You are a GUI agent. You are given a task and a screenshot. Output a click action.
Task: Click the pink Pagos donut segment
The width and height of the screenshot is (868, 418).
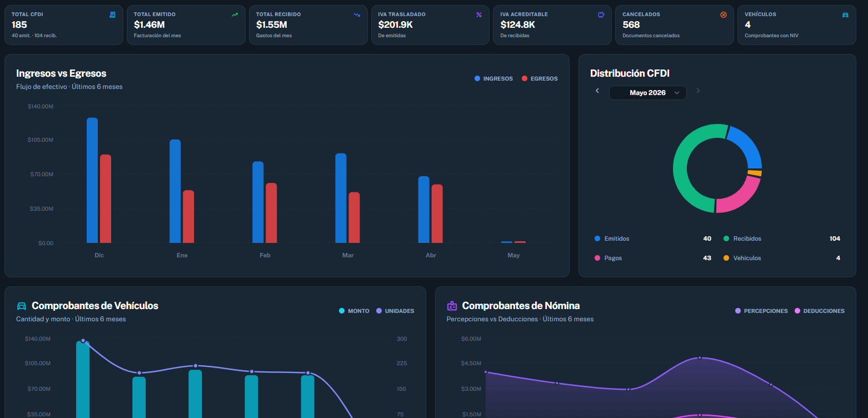(x=741, y=197)
